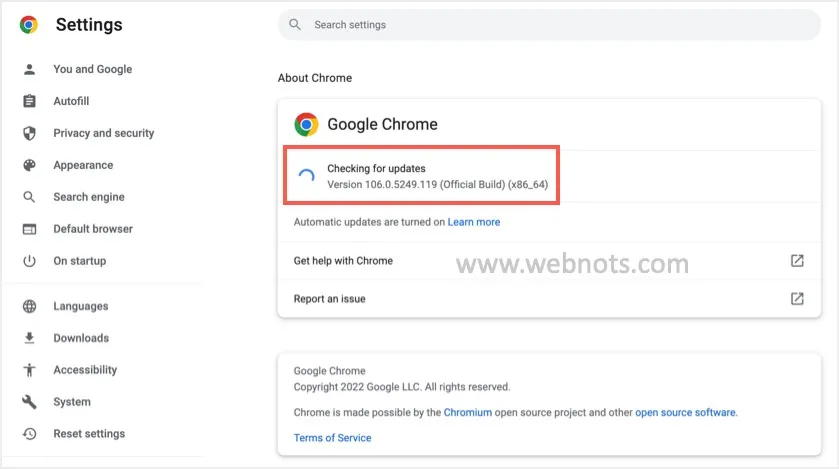Click external link icon for Report an issue

pyautogui.click(x=797, y=298)
